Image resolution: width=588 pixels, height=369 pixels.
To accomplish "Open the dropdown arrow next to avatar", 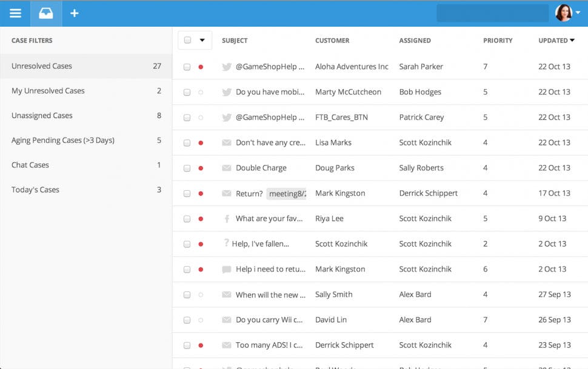I will point(578,12).
